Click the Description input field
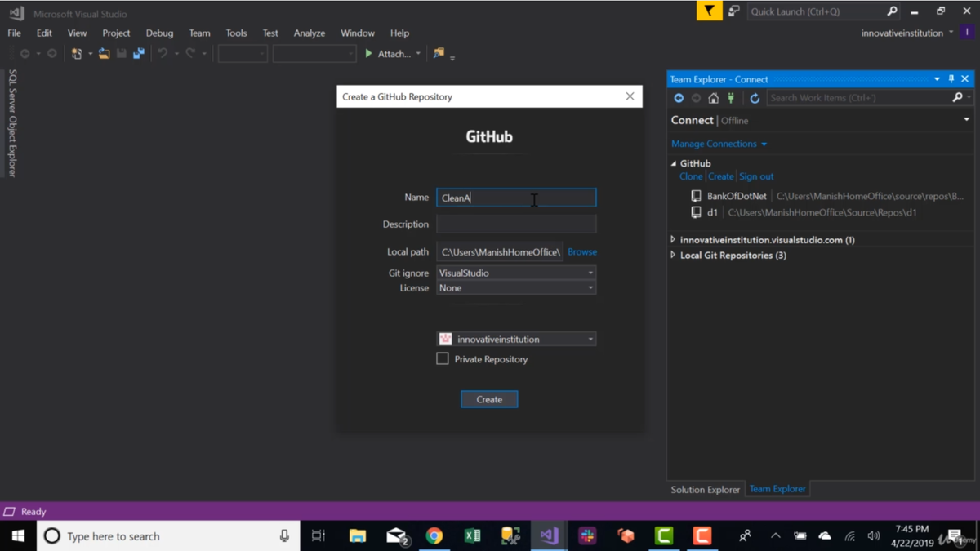980x551 pixels. tap(516, 224)
